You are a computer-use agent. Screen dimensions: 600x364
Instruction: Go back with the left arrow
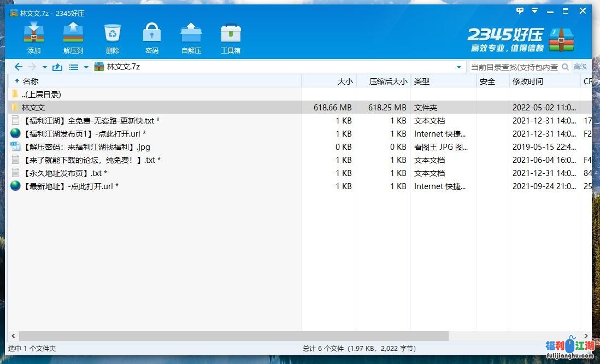pyautogui.click(x=18, y=67)
